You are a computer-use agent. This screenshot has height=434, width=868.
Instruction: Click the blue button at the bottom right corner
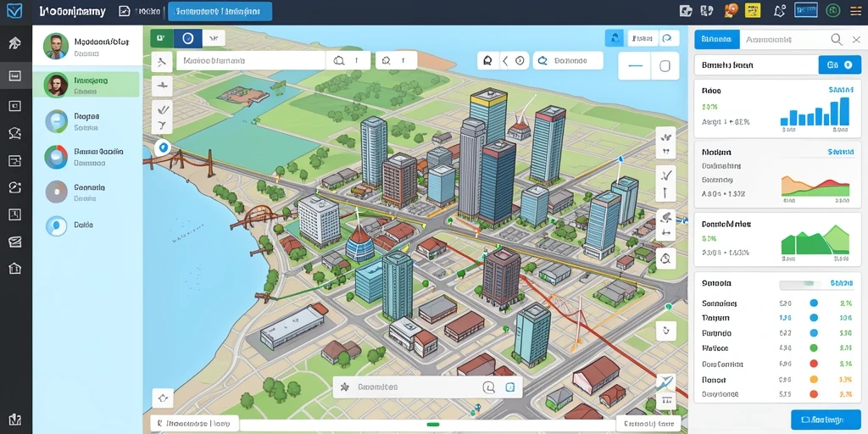pos(826,421)
